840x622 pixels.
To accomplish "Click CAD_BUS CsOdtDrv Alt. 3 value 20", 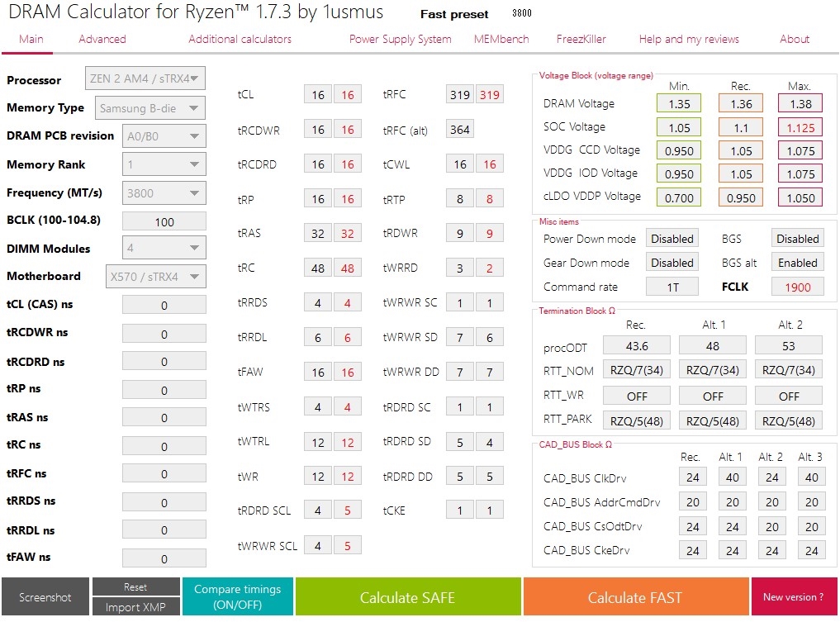I will [811, 526].
